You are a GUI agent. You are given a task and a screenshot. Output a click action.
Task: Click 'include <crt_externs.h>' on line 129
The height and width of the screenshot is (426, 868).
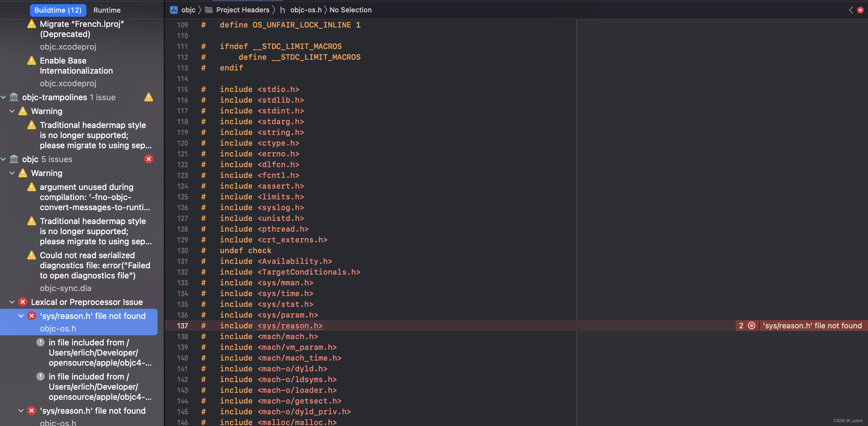273,240
